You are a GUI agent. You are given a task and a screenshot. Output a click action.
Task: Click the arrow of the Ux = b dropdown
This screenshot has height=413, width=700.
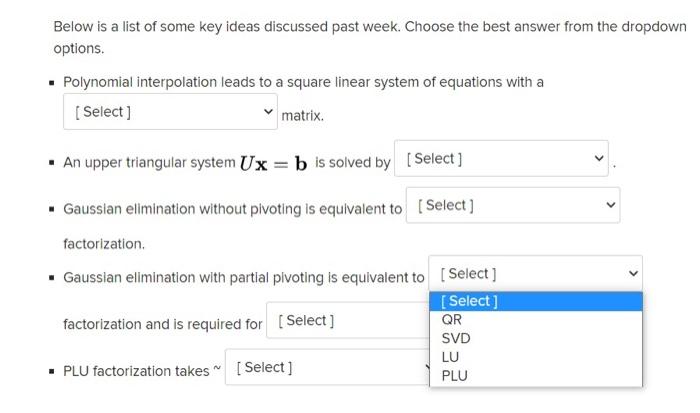click(x=599, y=159)
